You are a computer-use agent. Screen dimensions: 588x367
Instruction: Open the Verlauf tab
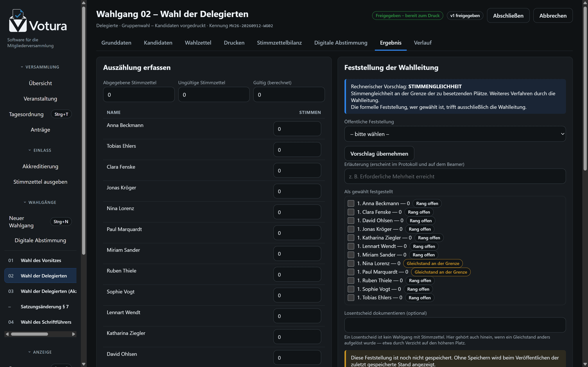click(423, 43)
